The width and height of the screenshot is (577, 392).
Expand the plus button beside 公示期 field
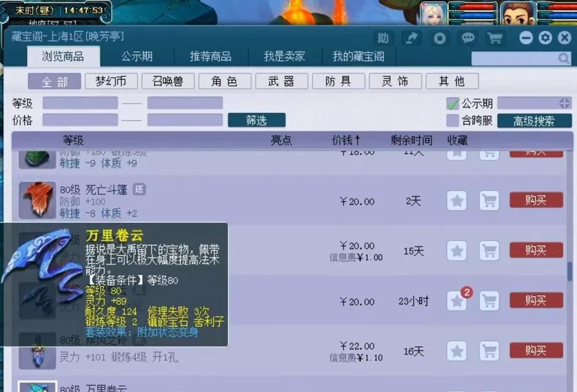point(564,103)
